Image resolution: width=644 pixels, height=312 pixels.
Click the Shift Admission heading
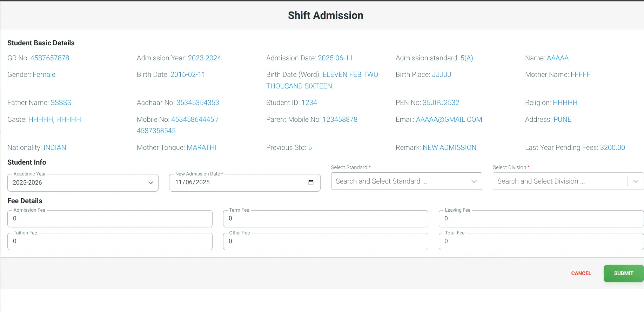tap(326, 15)
